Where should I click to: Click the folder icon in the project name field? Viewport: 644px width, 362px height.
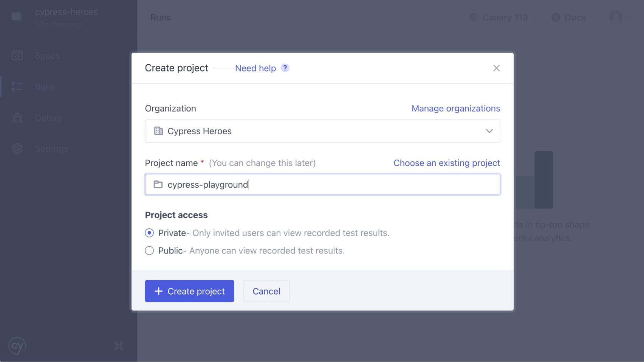click(x=158, y=184)
